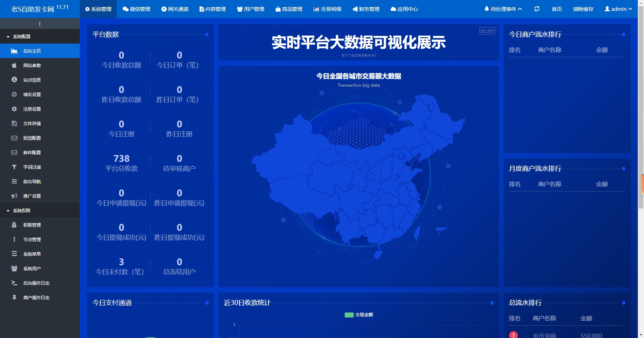Click the rank 1 badge in 总流水排行
The width and height of the screenshot is (644, 338).
tap(513, 335)
